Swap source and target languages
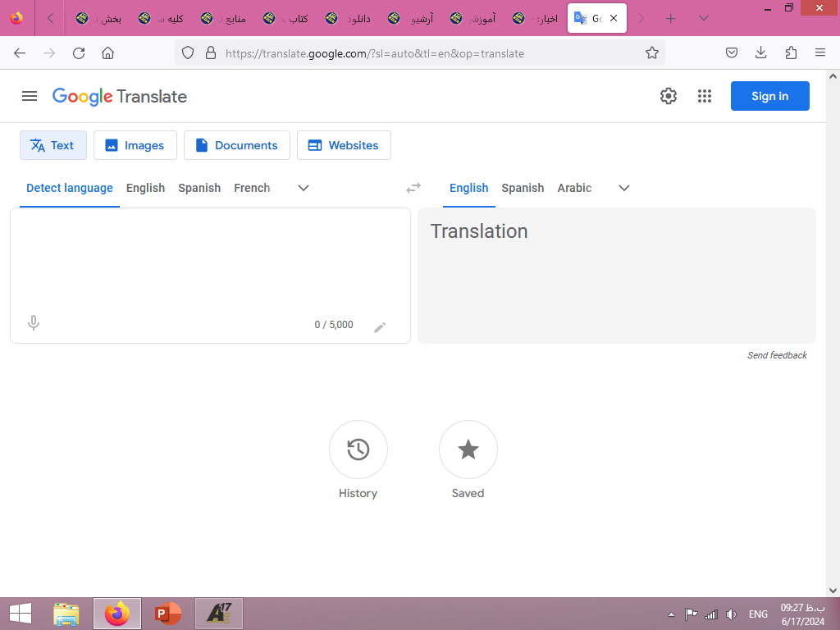 (x=413, y=188)
